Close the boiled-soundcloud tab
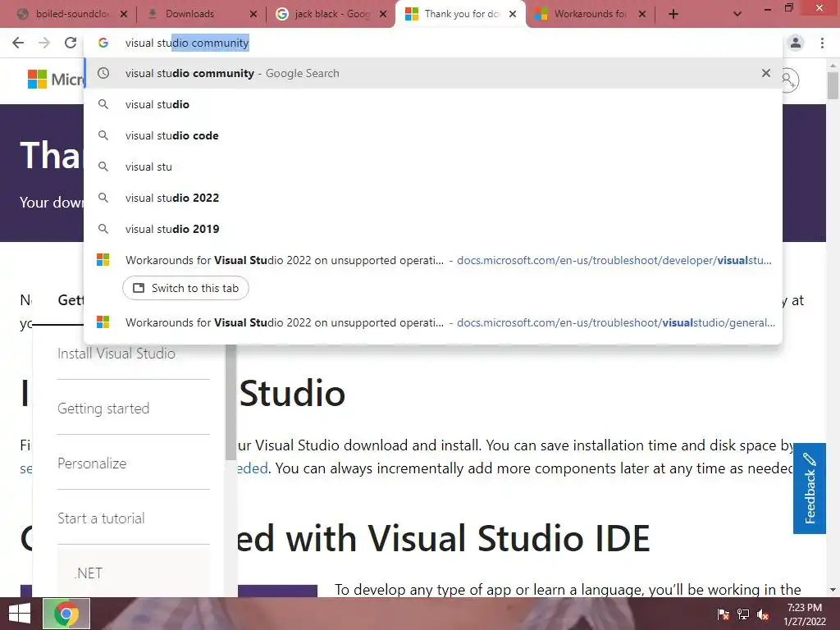The width and height of the screenshot is (840, 630). pyautogui.click(x=124, y=14)
